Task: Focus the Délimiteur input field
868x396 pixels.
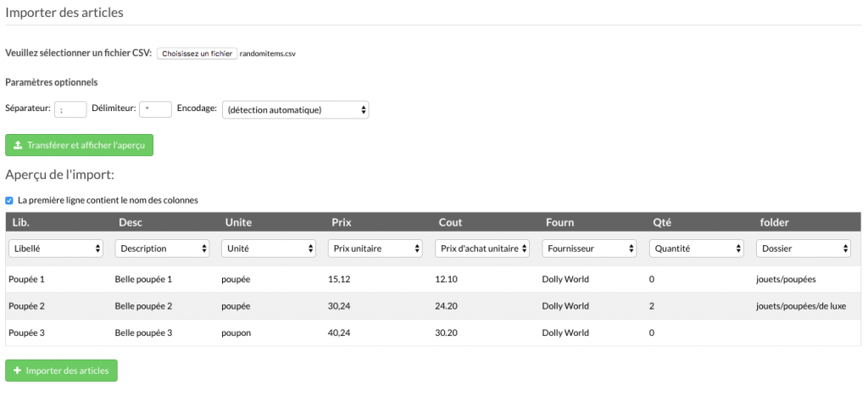Action: tap(156, 109)
